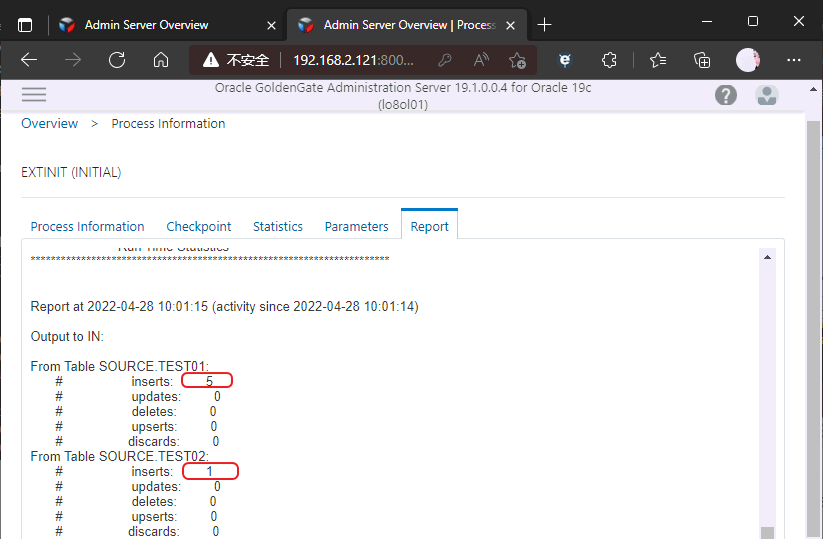Open the browser profile avatar
This screenshot has height=539, width=823.
point(747,60)
